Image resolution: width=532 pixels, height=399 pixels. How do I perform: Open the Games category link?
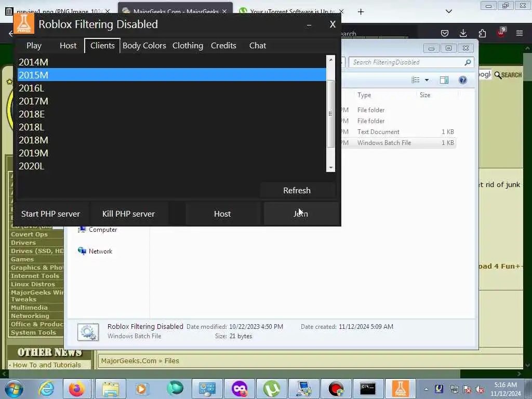click(x=22, y=259)
